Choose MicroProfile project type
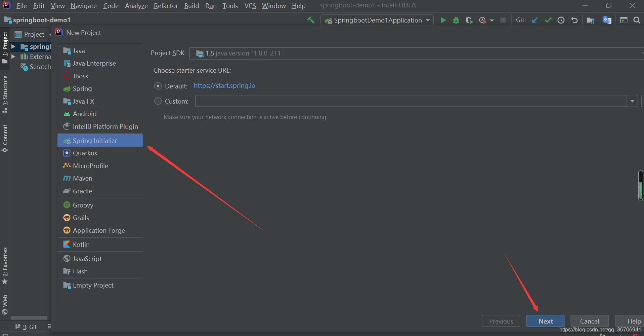The image size is (644, 336). tap(100, 166)
